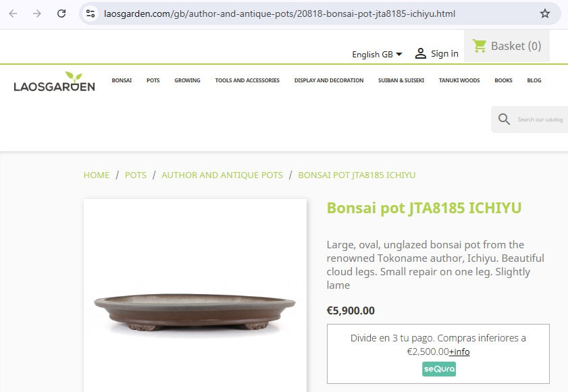This screenshot has height=392, width=568.
Task: Click the browser back arrow
Action: tap(13, 13)
